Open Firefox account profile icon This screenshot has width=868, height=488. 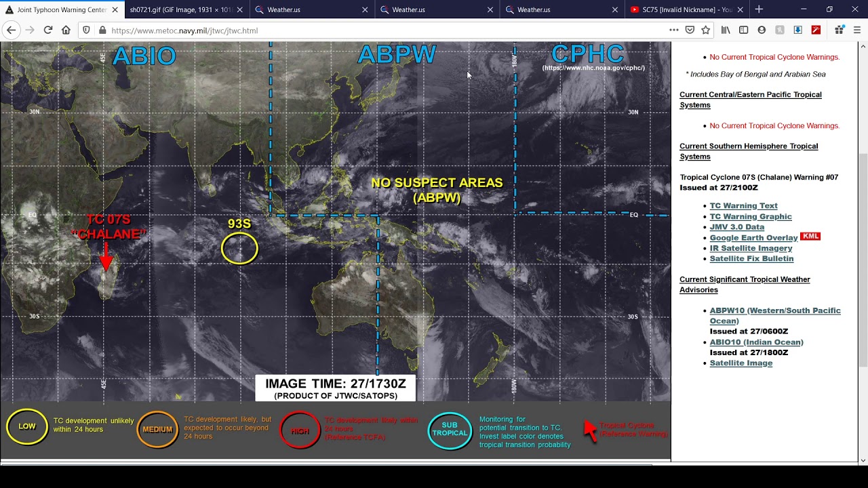click(x=762, y=30)
